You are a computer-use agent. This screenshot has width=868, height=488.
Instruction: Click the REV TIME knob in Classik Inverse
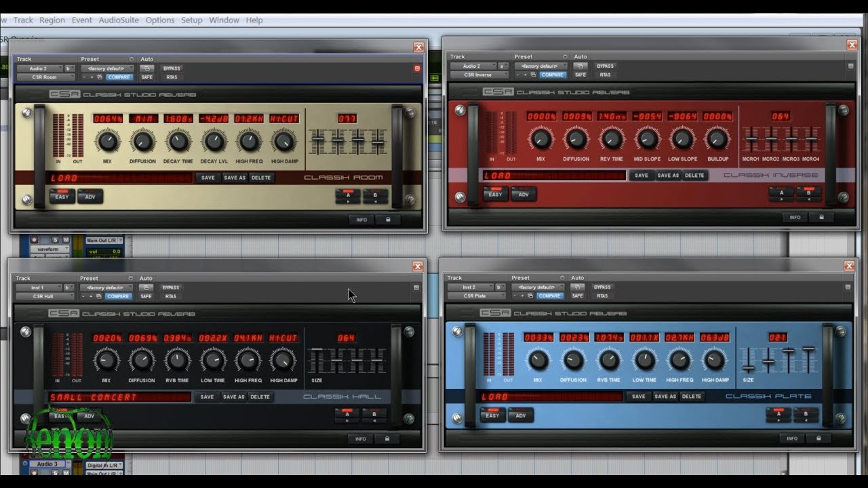[x=612, y=139]
